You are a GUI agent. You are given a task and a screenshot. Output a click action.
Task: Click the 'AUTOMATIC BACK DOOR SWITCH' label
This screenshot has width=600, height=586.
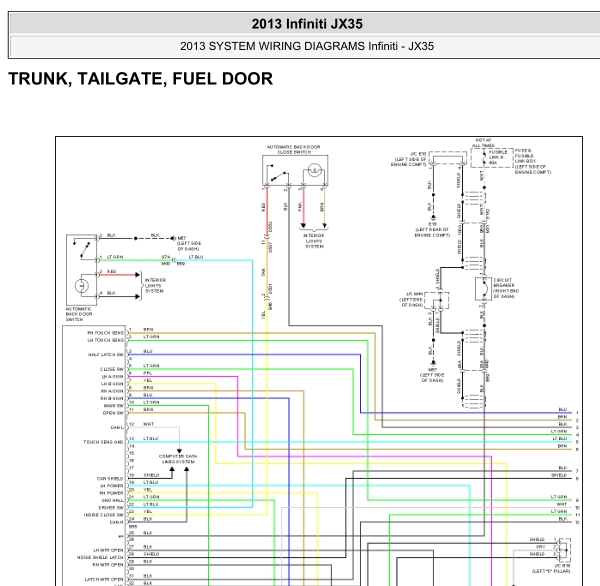(79, 314)
